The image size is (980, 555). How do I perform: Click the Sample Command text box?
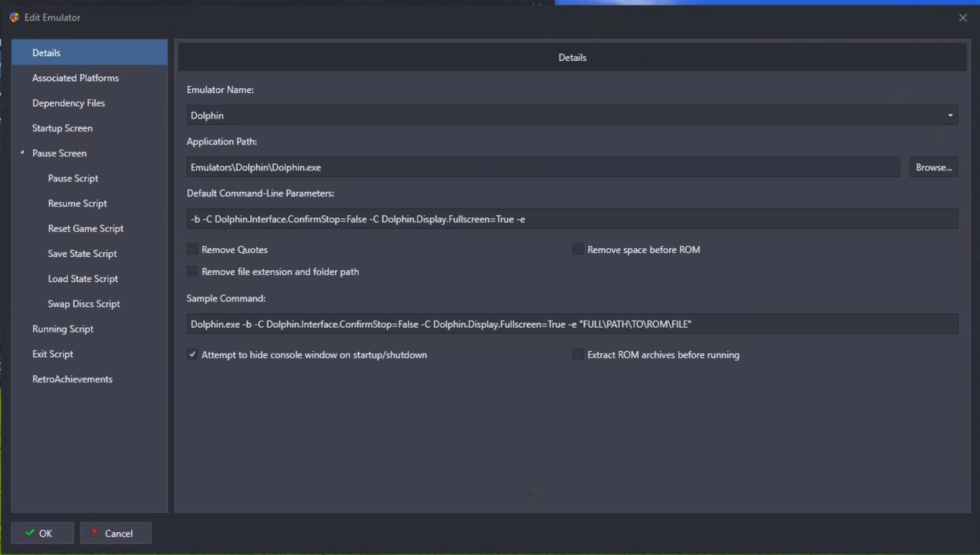coord(572,324)
